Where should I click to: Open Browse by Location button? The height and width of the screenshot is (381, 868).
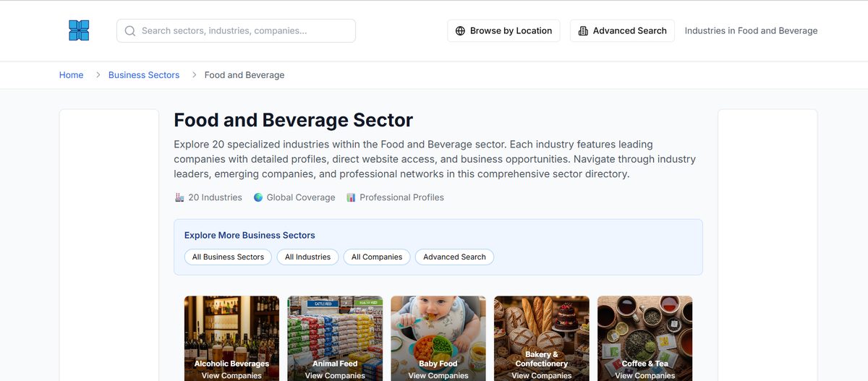pyautogui.click(x=503, y=30)
